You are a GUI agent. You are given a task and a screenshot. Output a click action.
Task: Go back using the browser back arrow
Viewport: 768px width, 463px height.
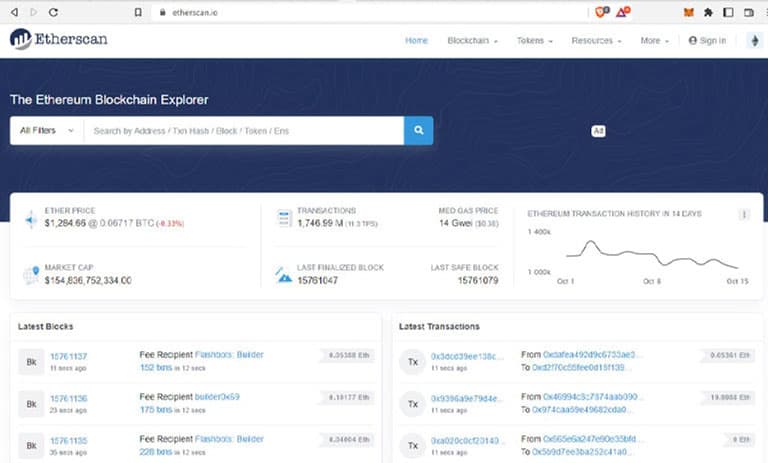(14, 12)
